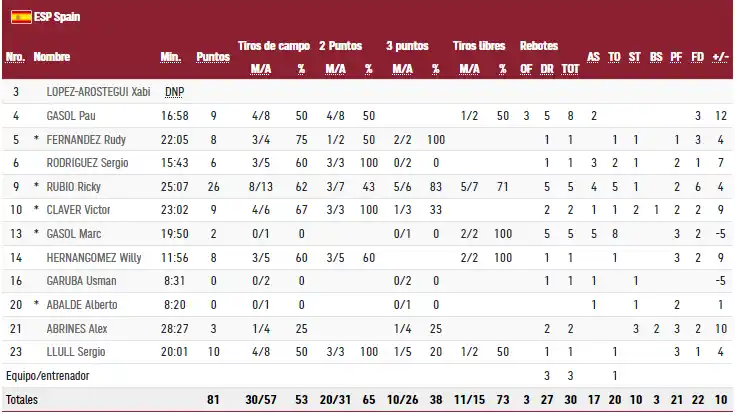The width and height of the screenshot is (735, 413).
Task: Click the +/- column header
Action: (720, 57)
